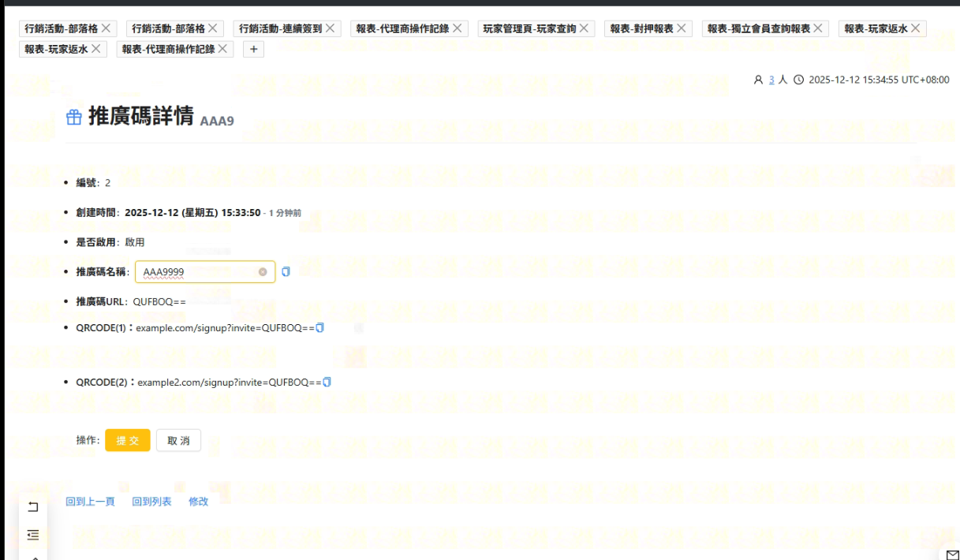
Task: Click the gift icon beside 推廣碼詳情 title
Action: 73,118
